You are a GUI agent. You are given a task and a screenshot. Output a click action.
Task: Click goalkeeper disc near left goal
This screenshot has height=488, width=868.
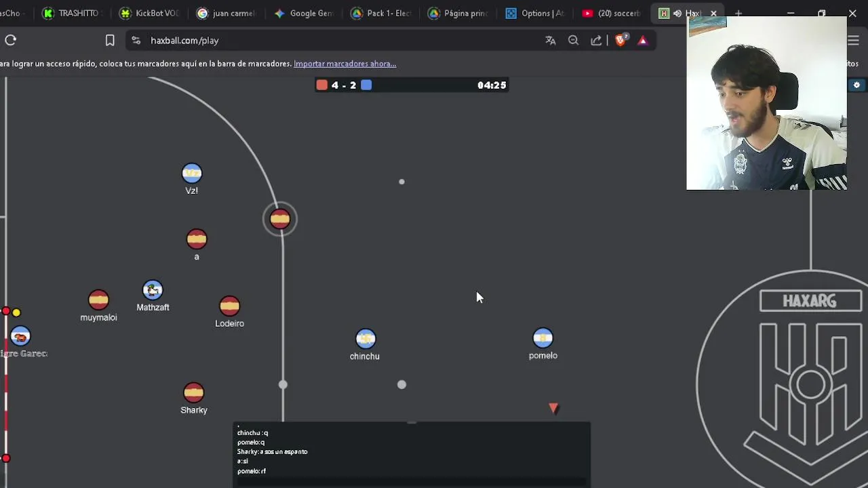[x=20, y=337]
